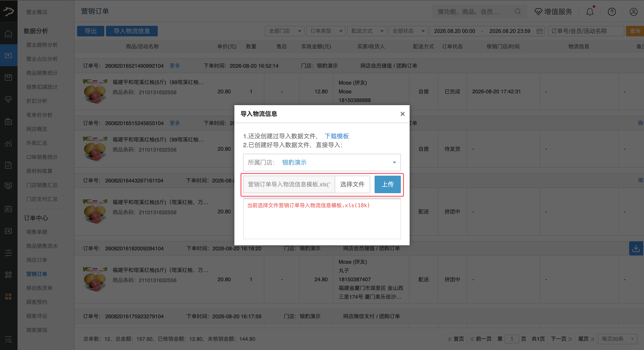
Task: Open the user account icon
Action: point(633,12)
